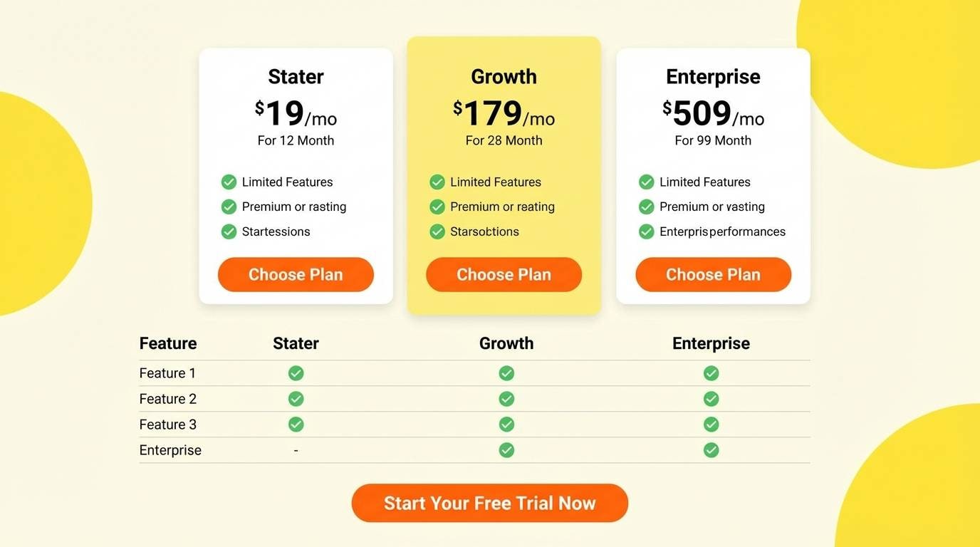Click the Growth checkmark in the Enterprise row
This screenshot has width=980, height=547.
point(506,449)
